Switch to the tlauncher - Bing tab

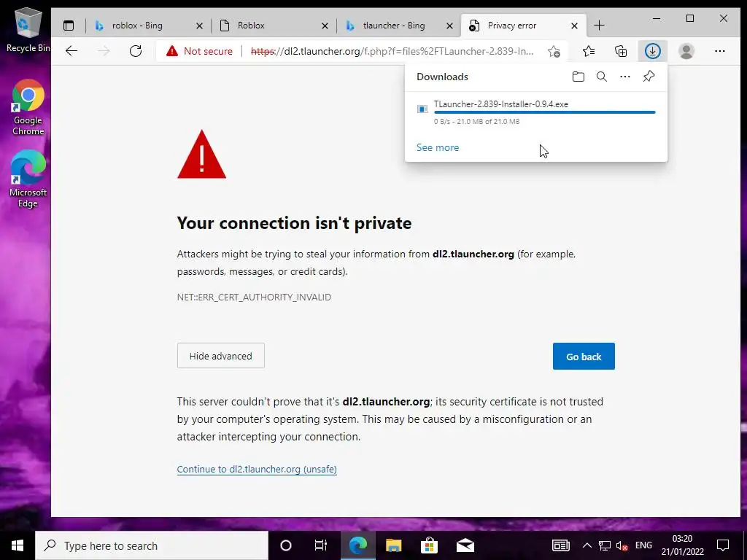click(x=393, y=26)
